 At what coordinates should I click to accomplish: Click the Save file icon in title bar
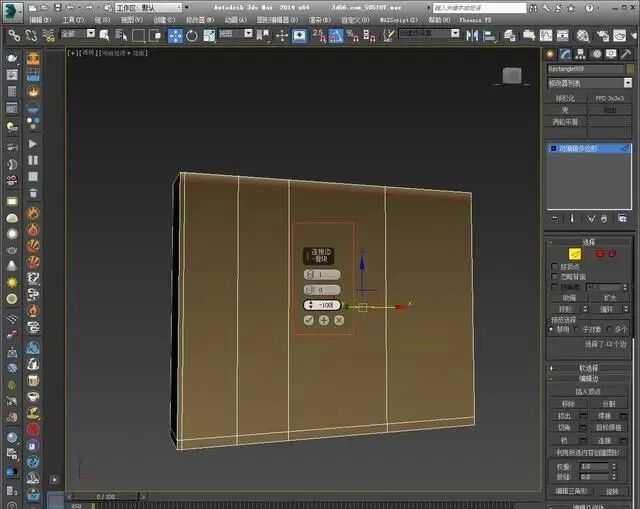point(58,7)
